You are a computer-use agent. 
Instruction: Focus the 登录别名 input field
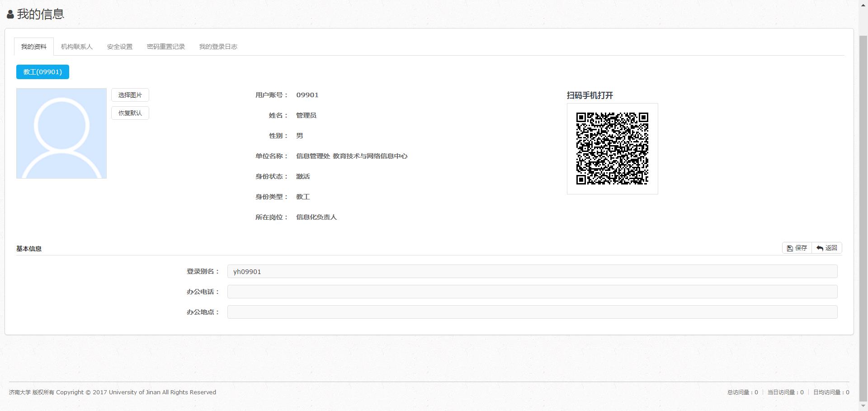click(533, 271)
